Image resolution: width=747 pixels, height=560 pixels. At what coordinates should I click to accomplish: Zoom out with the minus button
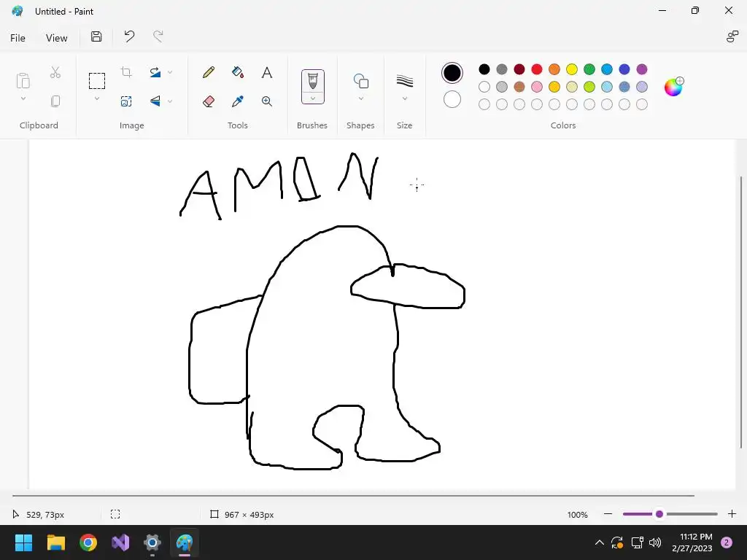point(608,514)
